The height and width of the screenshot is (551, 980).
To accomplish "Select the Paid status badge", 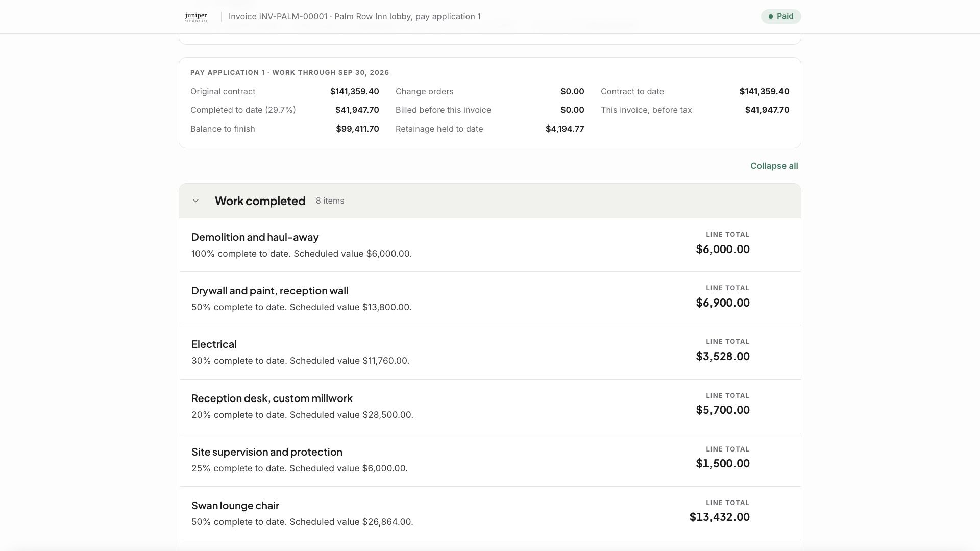I will pyautogui.click(x=781, y=16).
